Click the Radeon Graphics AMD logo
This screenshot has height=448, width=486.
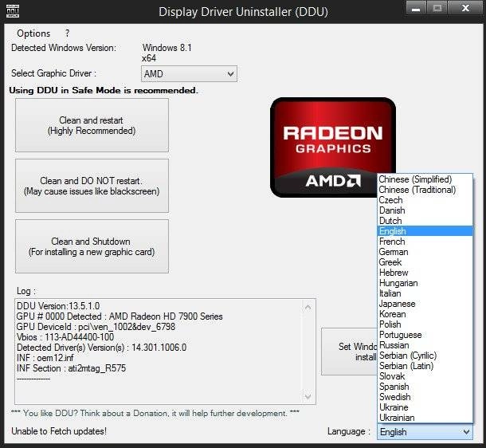tap(332, 147)
